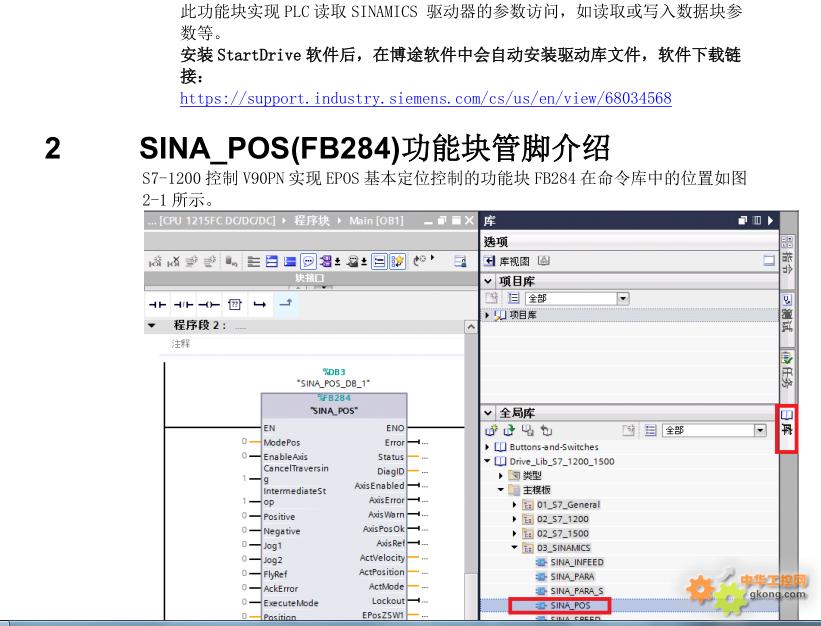Viewport: 821px width, 626px height.
Task: Collapse the 主模板 folder
Action: [x=501, y=490]
